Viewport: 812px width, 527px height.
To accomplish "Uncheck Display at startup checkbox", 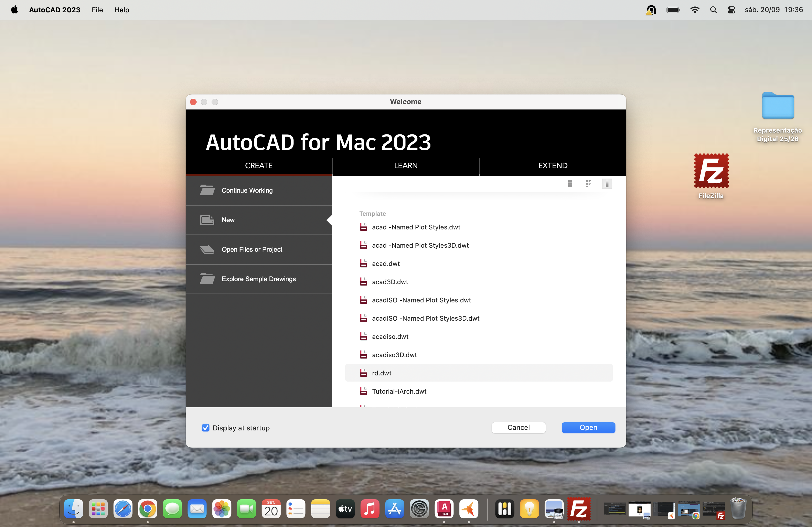I will tap(205, 428).
